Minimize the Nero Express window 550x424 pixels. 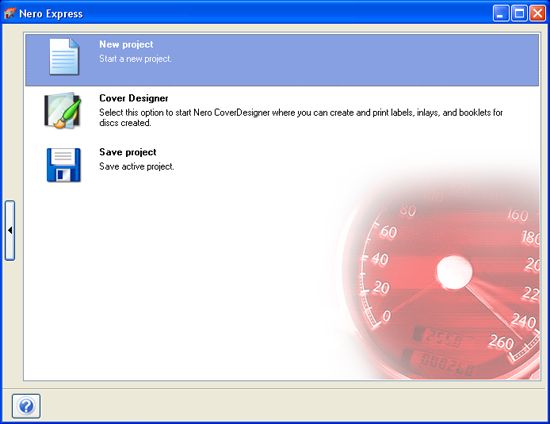coord(501,14)
